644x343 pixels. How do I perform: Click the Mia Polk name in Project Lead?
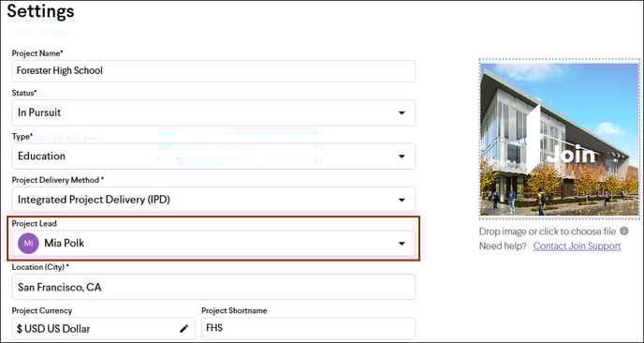click(64, 243)
